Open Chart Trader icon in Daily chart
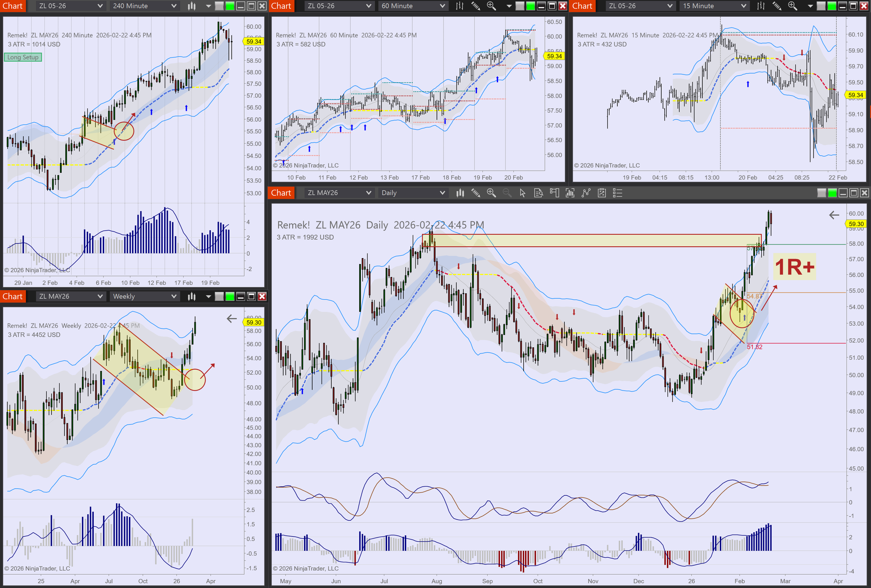The image size is (871, 588). click(x=554, y=193)
